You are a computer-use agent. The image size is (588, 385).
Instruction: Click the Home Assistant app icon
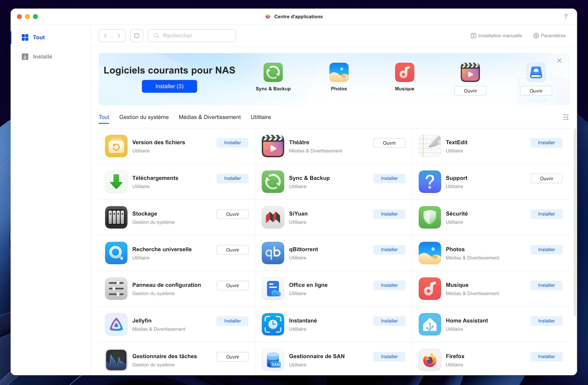(430, 324)
